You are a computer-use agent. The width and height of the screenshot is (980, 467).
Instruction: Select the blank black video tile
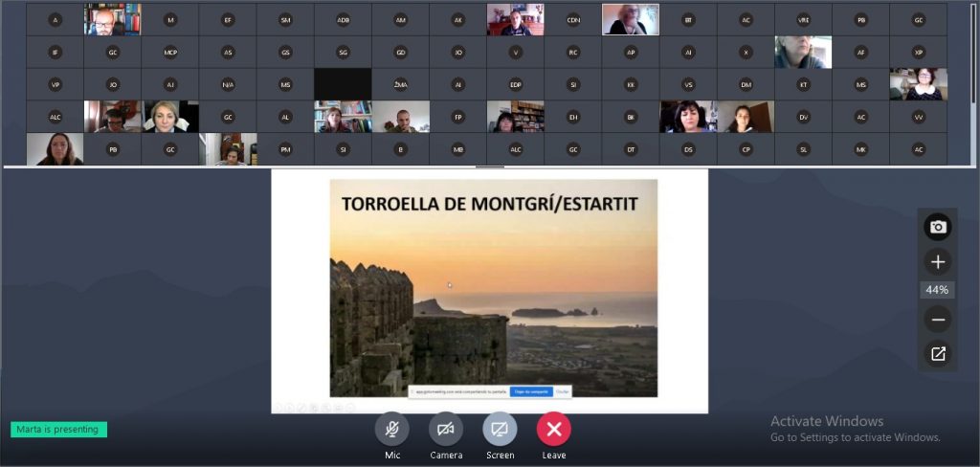pyautogui.click(x=343, y=85)
